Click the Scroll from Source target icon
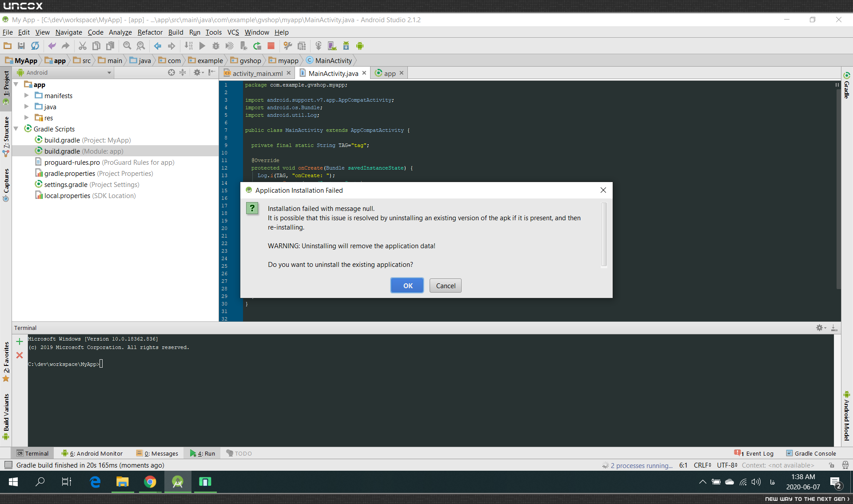853x504 pixels. (171, 72)
